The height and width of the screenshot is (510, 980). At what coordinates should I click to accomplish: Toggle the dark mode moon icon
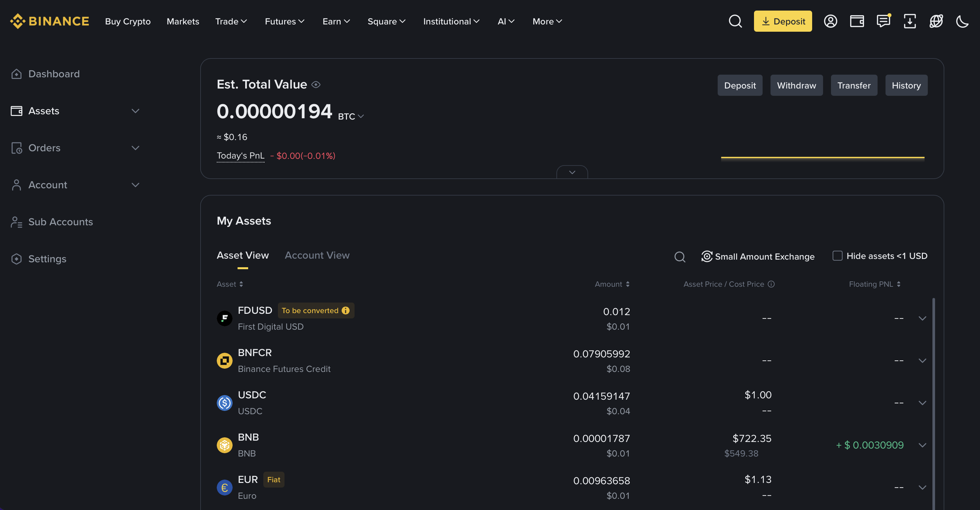(962, 21)
